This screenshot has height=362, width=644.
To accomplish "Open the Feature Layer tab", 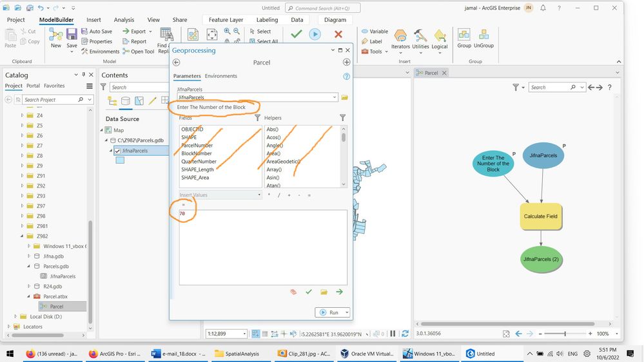I will coord(226,20).
